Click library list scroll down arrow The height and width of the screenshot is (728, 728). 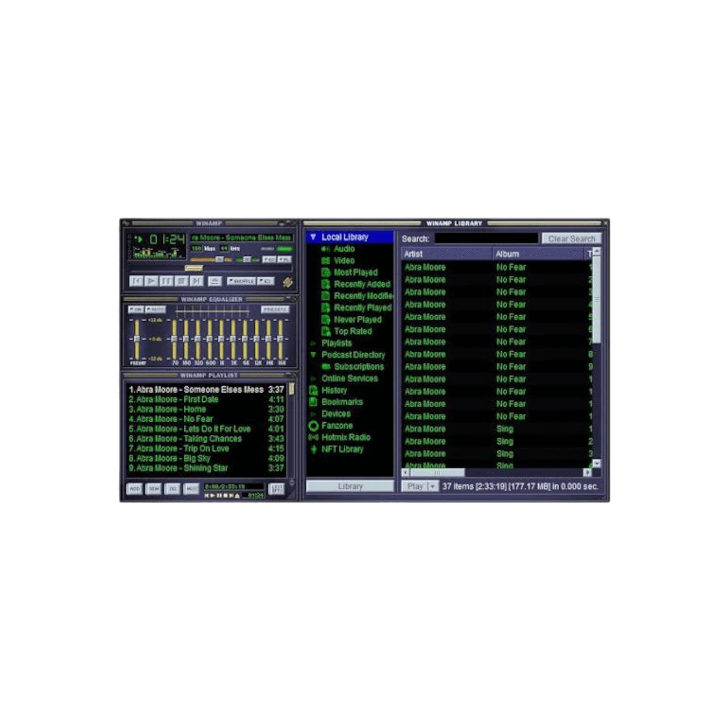[x=597, y=463]
